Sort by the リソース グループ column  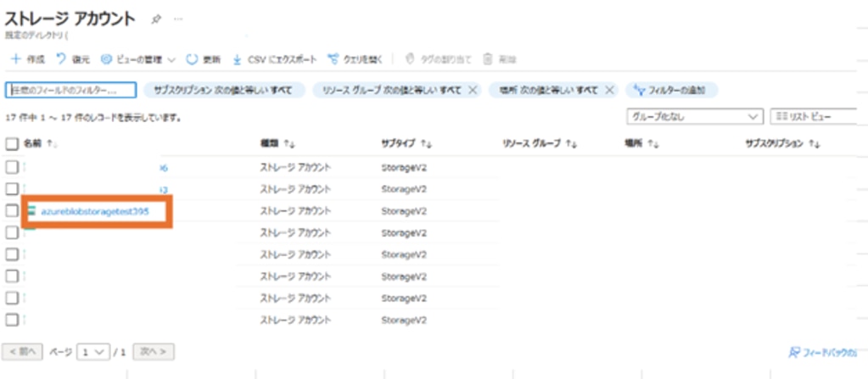[x=540, y=144]
